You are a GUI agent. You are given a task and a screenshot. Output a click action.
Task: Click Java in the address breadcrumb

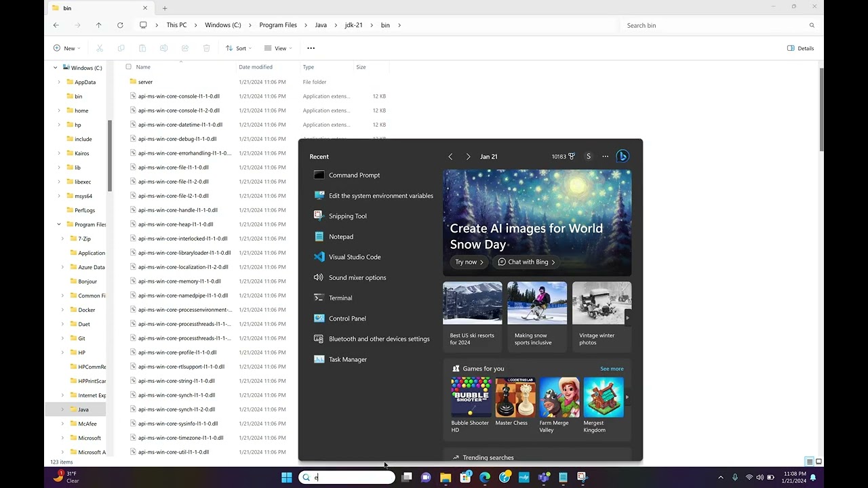tap(321, 25)
